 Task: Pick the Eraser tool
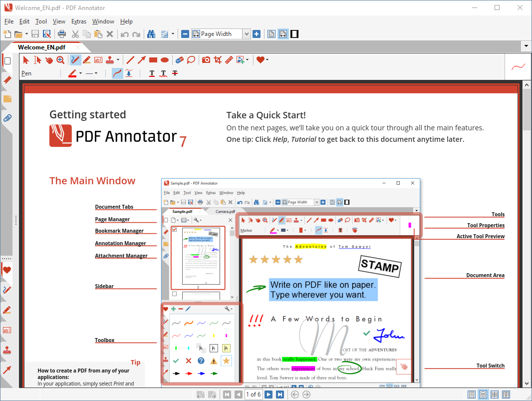180,60
